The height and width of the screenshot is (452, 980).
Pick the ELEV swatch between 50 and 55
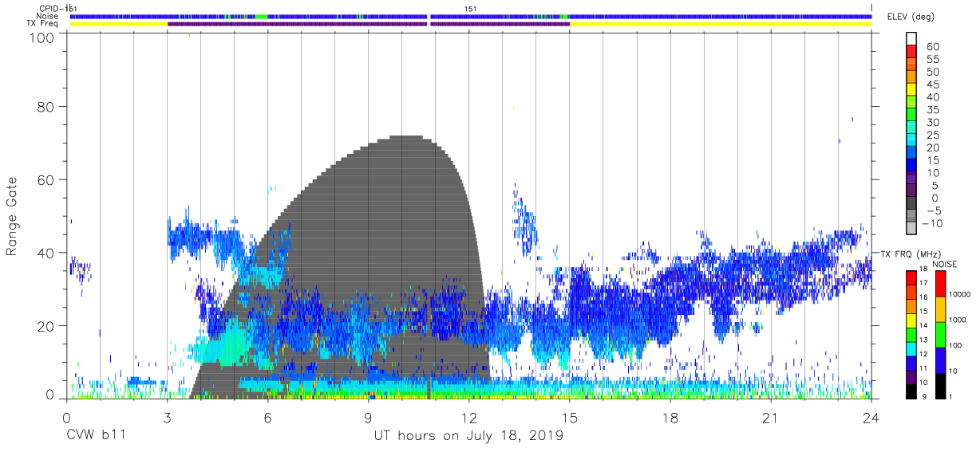click(x=911, y=64)
